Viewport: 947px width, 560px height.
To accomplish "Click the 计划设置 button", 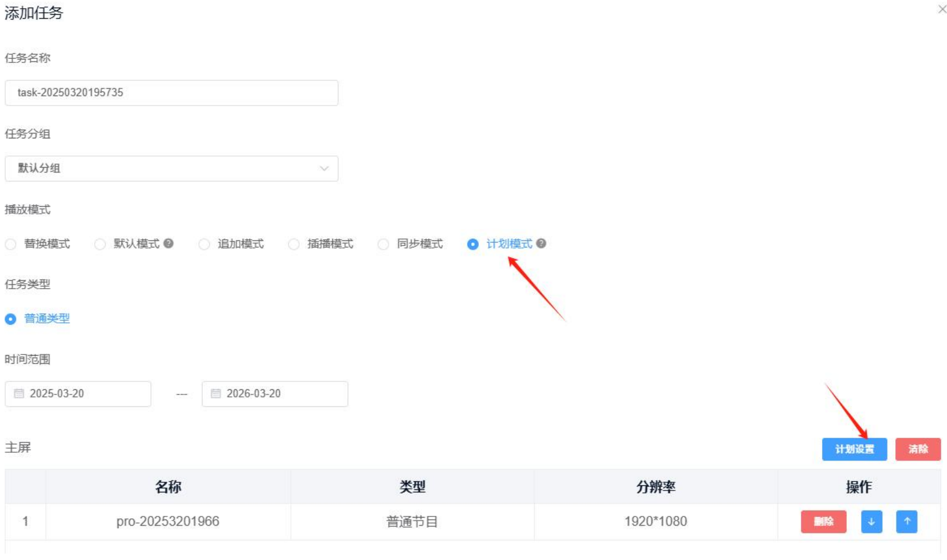I will tap(854, 449).
